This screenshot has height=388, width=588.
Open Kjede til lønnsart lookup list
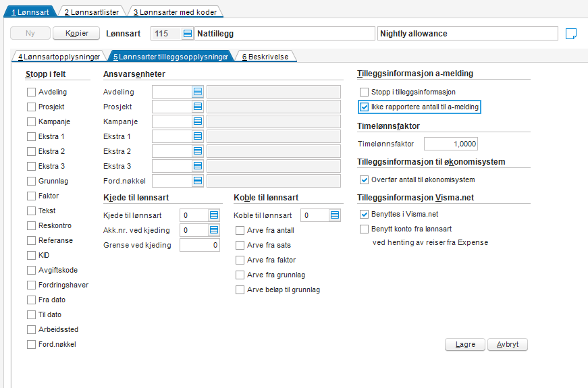pos(214,215)
